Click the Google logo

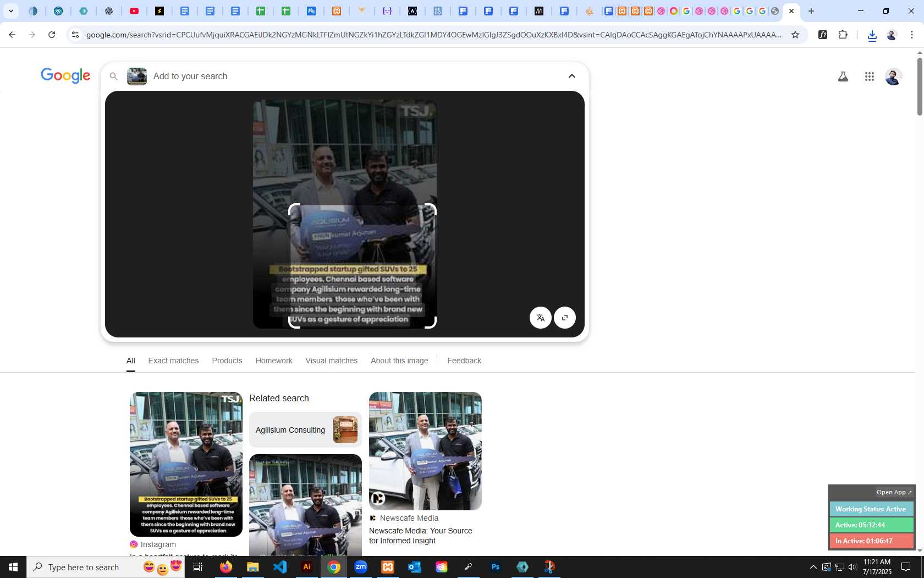(x=65, y=76)
